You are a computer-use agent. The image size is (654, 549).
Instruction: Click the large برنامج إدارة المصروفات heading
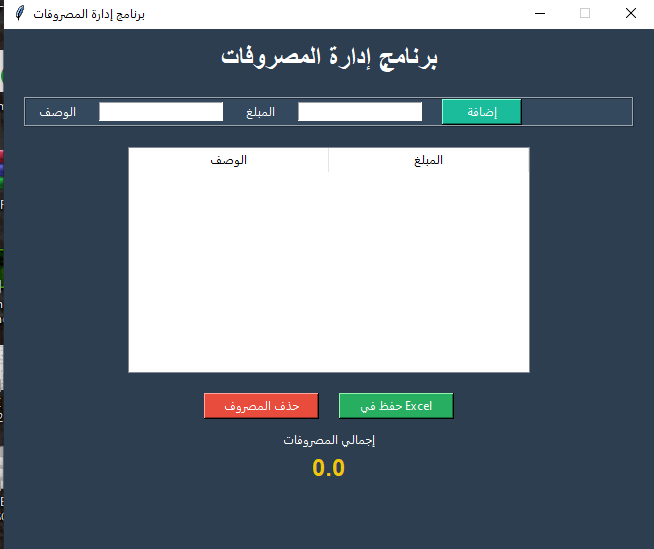coord(329,57)
